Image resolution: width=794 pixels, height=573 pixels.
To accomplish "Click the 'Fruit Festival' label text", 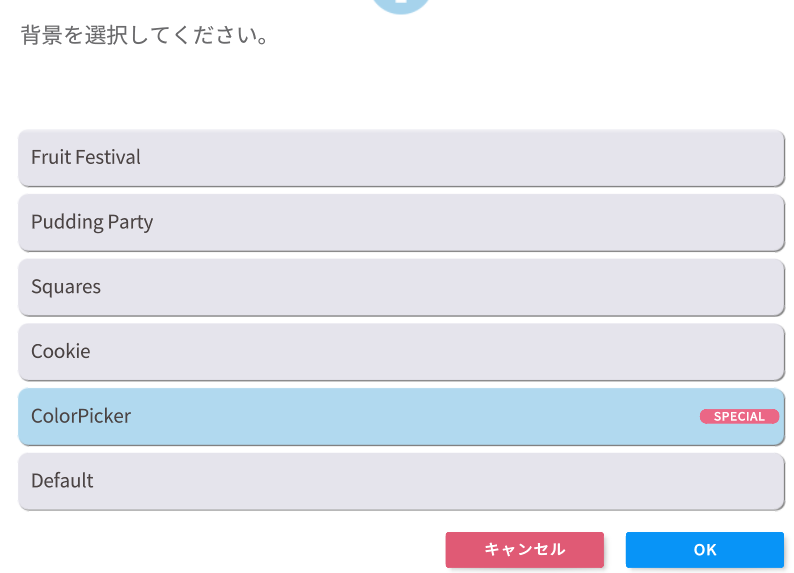I will 86,157.
